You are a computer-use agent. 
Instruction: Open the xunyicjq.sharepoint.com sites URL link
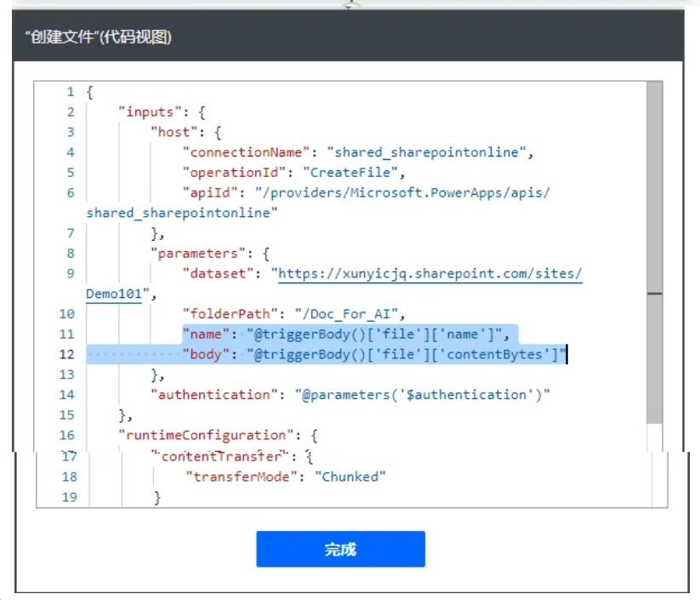click(430, 273)
